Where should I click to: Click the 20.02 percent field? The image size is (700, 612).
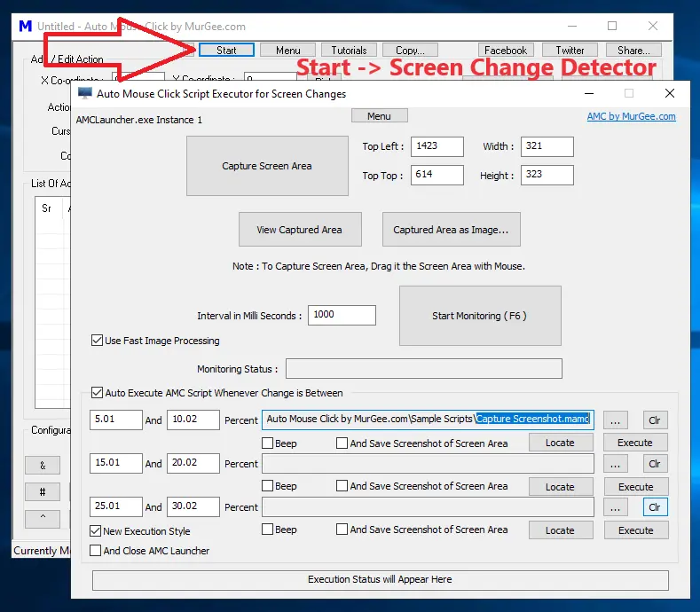tap(193, 463)
